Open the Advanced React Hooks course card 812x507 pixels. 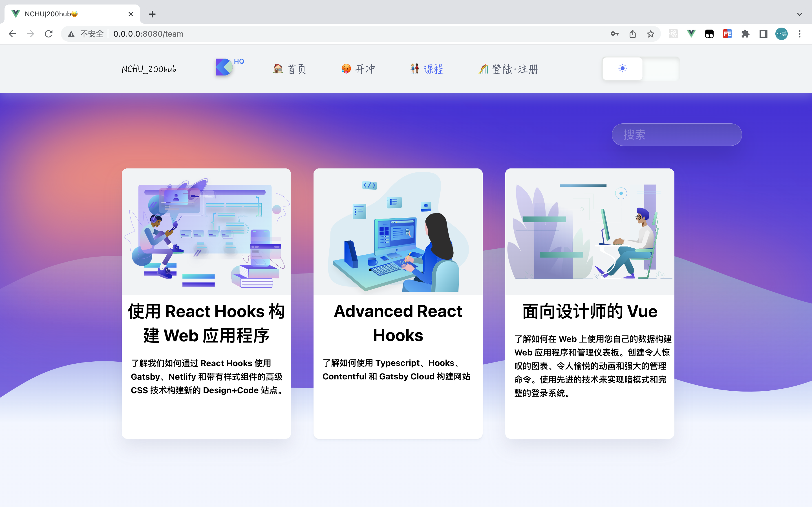click(398, 303)
